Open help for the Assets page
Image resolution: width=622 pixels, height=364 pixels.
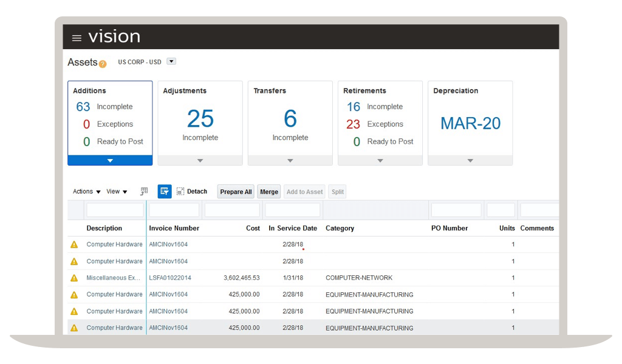click(x=102, y=62)
